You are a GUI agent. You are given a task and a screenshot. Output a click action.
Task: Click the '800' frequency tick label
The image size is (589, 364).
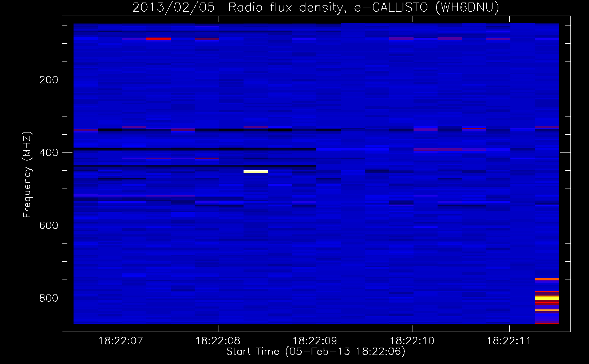tap(49, 298)
